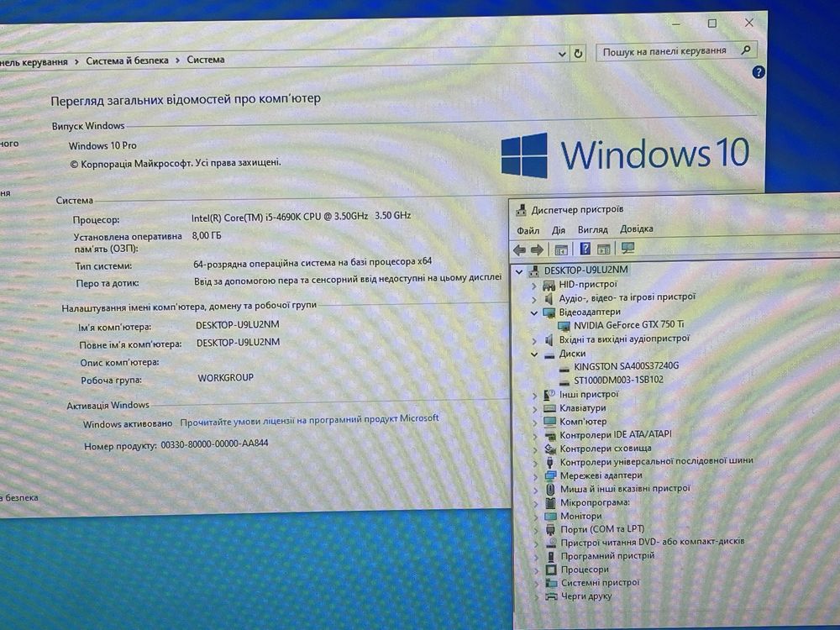
Task: Select the ST1000DM003-1SB102 disk
Action: tap(618, 380)
